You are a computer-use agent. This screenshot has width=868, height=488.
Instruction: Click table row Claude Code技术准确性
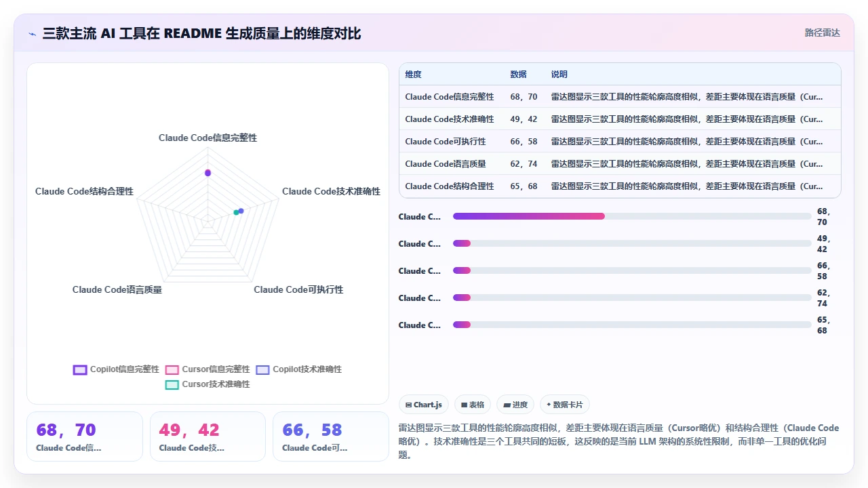(x=620, y=119)
